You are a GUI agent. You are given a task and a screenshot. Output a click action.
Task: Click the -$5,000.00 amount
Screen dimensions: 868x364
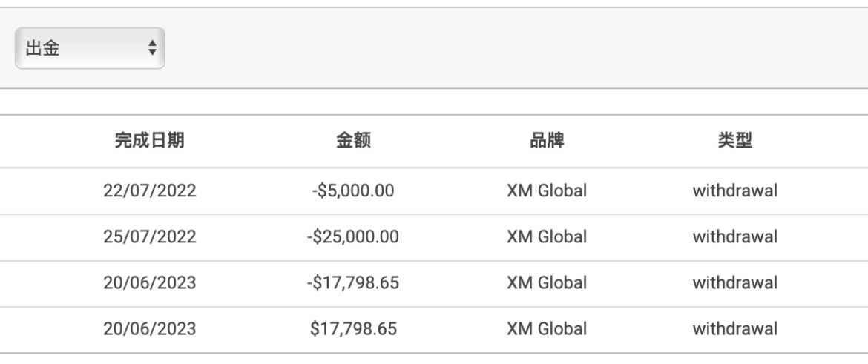pyautogui.click(x=353, y=191)
